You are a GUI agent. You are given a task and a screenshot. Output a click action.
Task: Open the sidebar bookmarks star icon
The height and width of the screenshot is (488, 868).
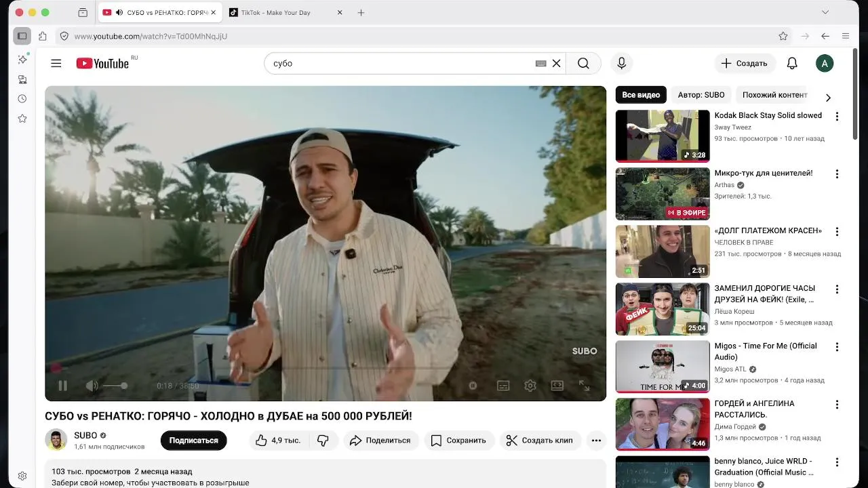(22, 118)
